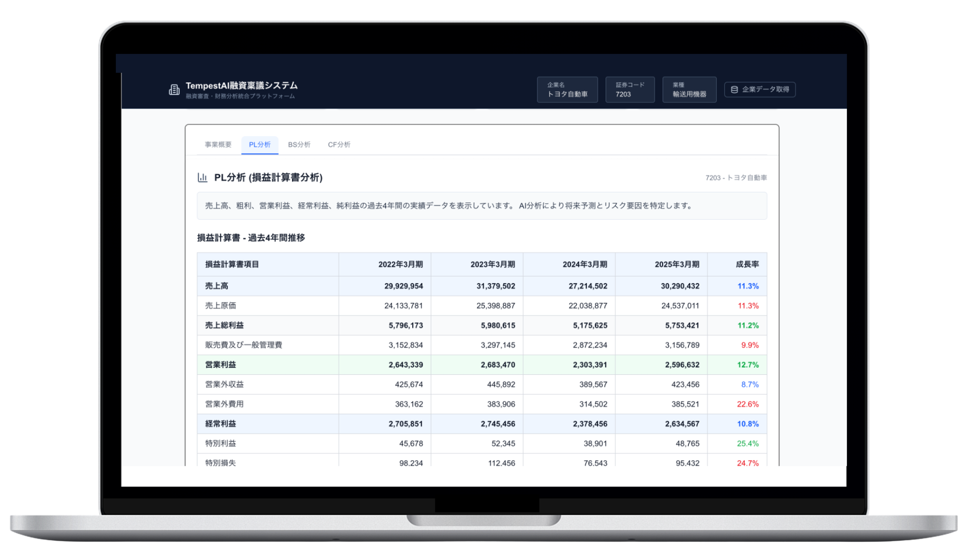Click the 経常利益 row label

tap(220, 424)
